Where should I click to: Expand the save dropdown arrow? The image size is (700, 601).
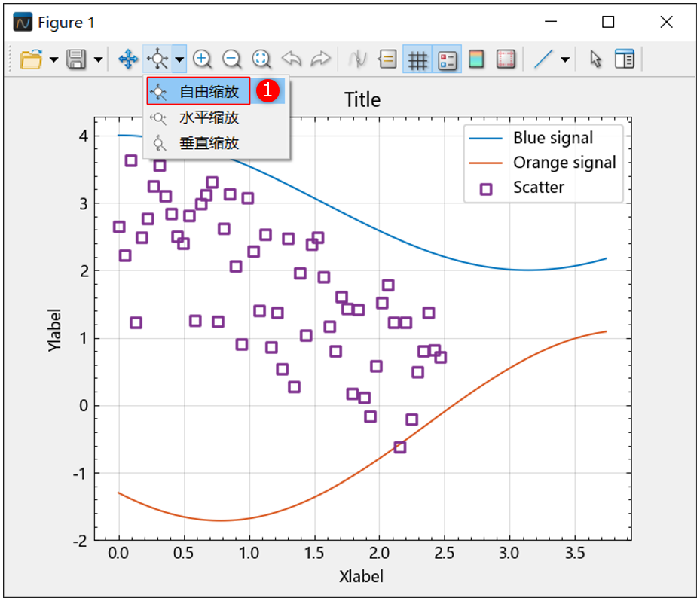99,59
